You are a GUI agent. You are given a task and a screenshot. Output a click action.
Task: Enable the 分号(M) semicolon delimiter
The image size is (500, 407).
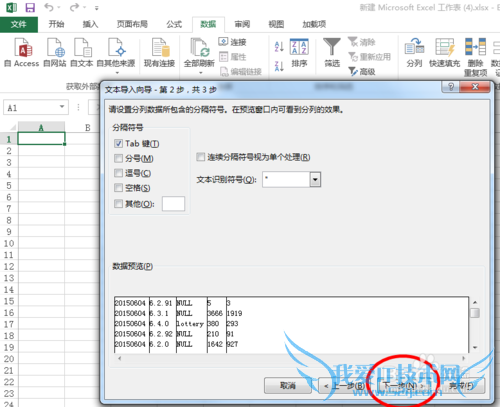coord(118,158)
